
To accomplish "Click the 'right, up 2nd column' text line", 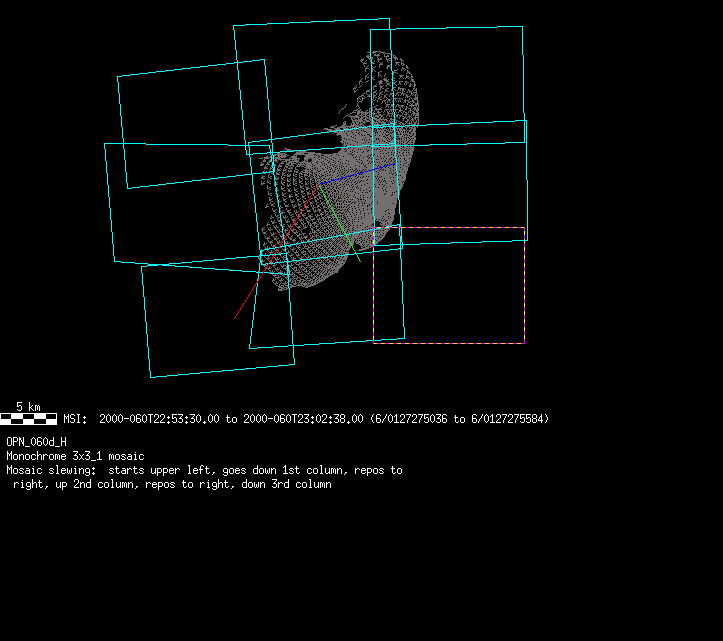I will 172,484.
